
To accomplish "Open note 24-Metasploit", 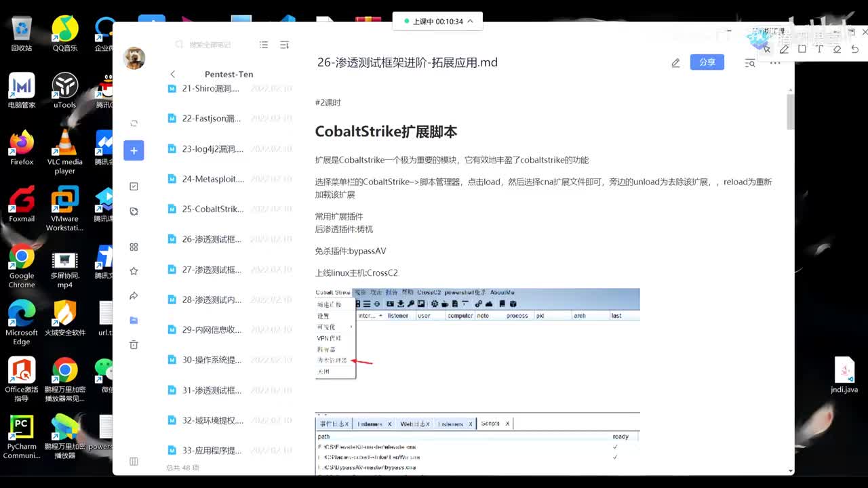I will (x=229, y=179).
